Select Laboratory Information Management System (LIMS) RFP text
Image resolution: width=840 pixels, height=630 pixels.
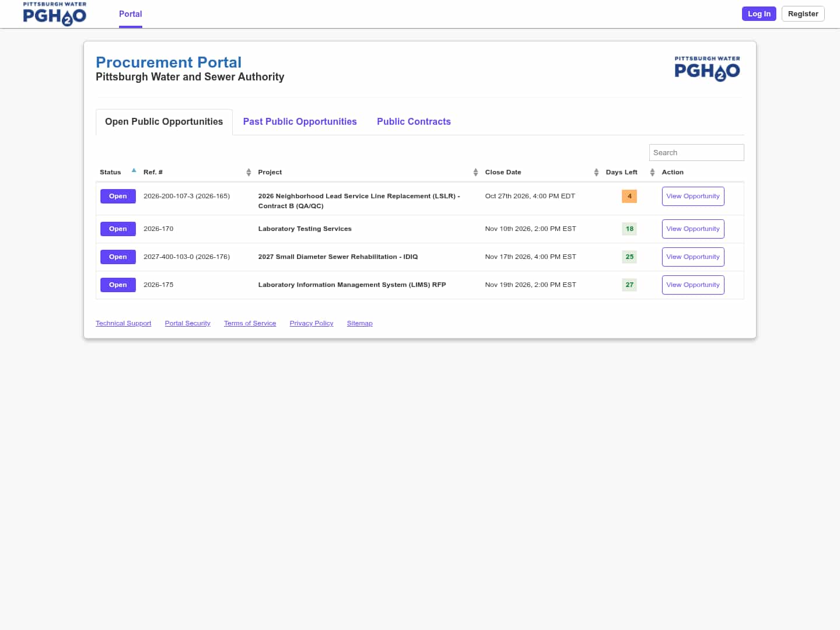352,285
